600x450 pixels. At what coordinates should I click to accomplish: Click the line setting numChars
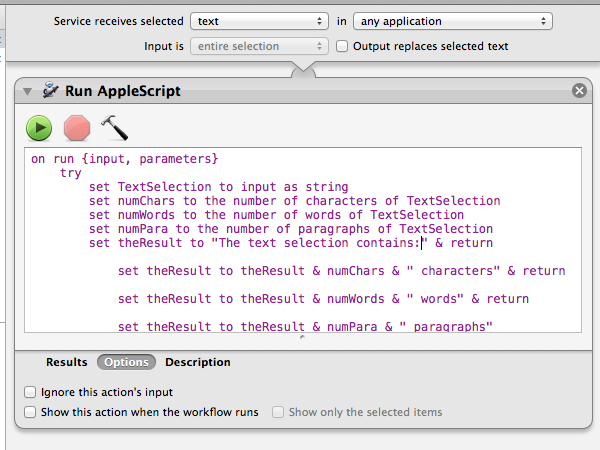pyautogui.click(x=295, y=201)
